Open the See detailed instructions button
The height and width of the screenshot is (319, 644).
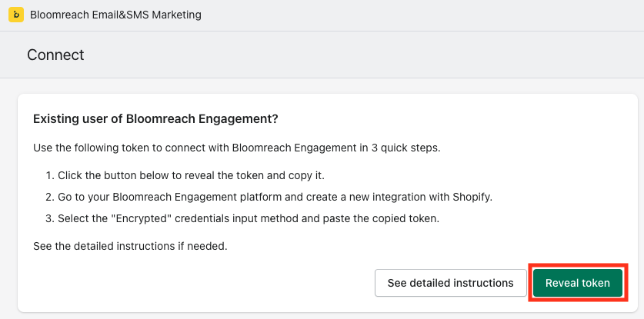[450, 283]
